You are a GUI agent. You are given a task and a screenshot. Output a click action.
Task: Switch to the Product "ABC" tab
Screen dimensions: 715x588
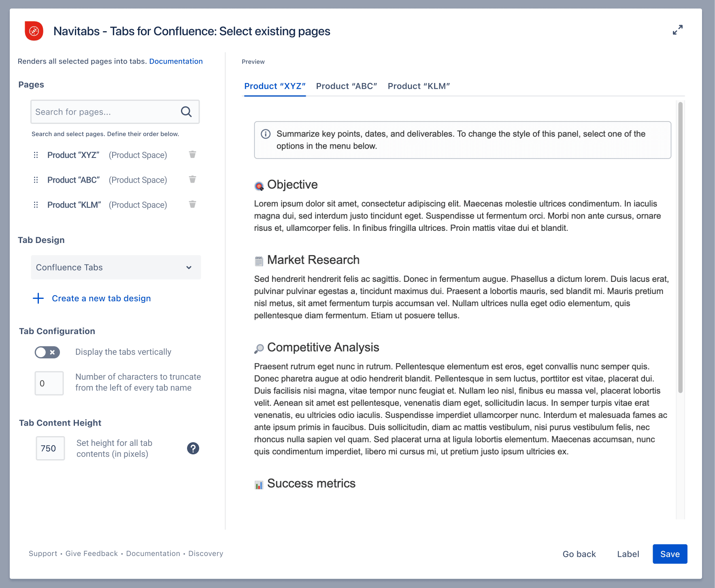[x=347, y=86]
